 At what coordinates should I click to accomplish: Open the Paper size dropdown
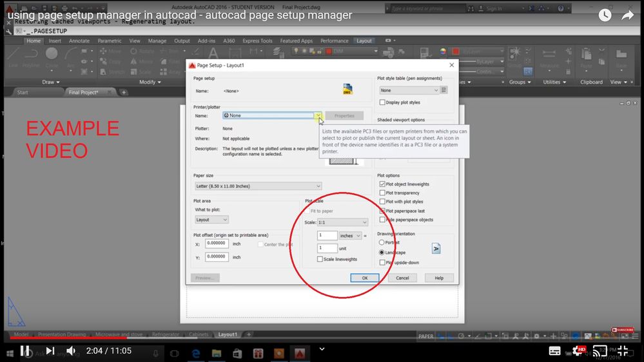pyautogui.click(x=258, y=186)
